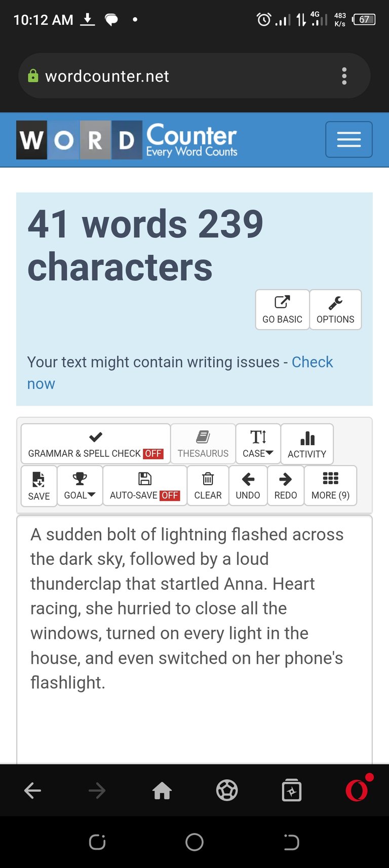Undo the last edit
The image size is (389, 868).
tap(248, 486)
